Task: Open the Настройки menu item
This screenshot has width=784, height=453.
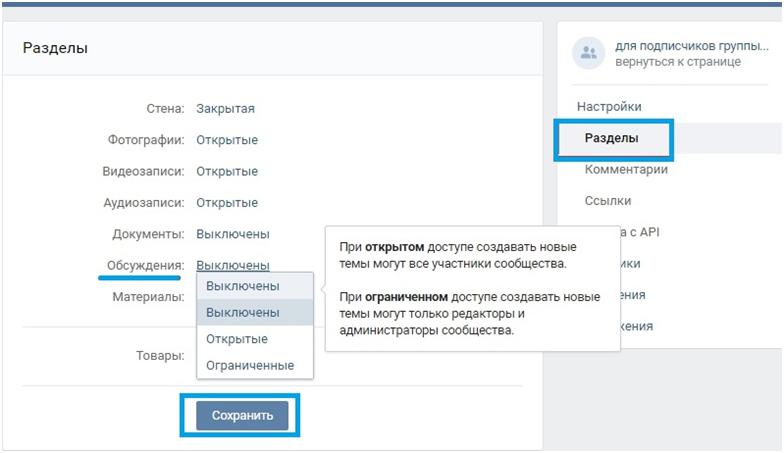Action: pyautogui.click(x=609, y=106)
